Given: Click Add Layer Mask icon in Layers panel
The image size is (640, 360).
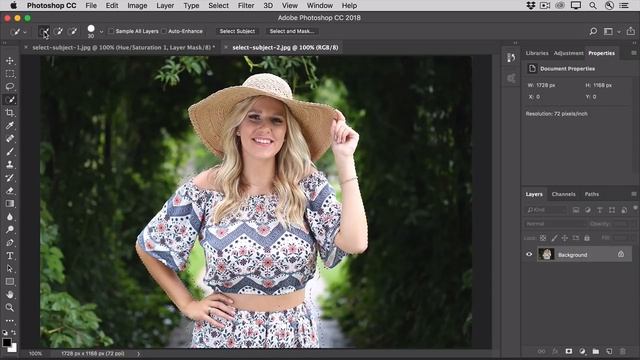Looking at the screenshot, I should [569, 351].
